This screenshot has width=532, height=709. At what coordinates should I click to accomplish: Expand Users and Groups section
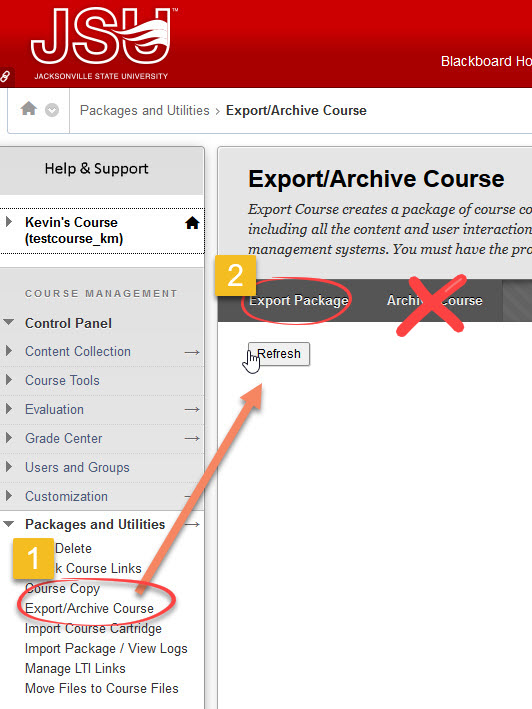coord(9,467)
